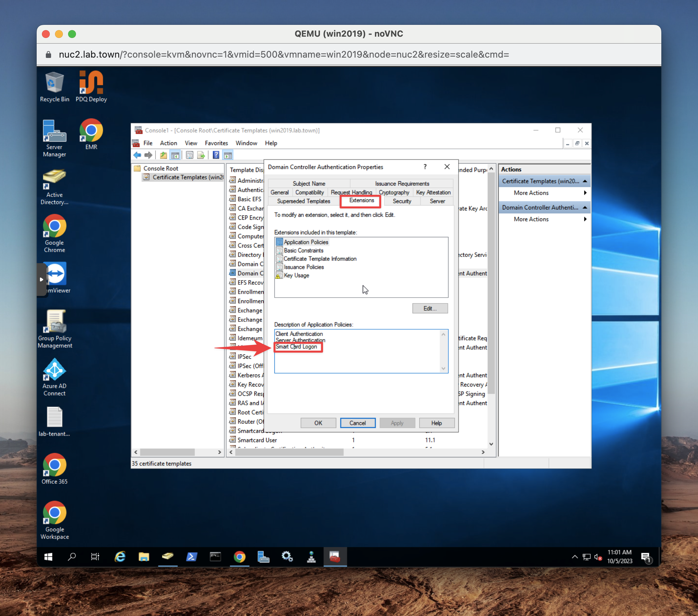This screenshot has height=616, width=698.
Task: Open Recycle Bin desktop icon
Action: click(54, 87)
